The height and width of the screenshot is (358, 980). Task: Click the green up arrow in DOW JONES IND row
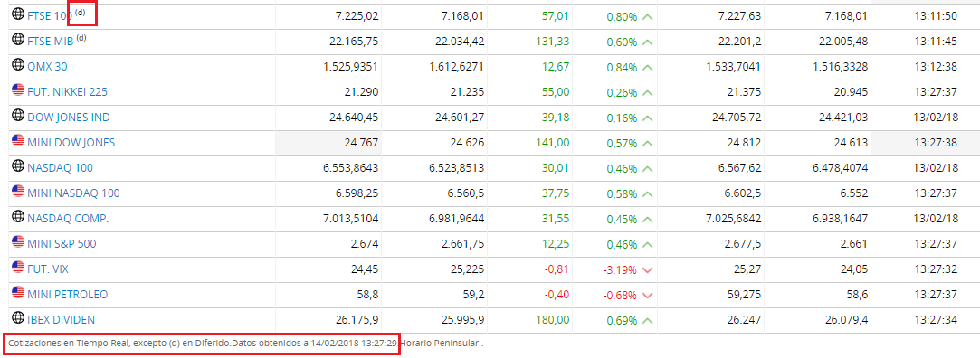(647, 118)
